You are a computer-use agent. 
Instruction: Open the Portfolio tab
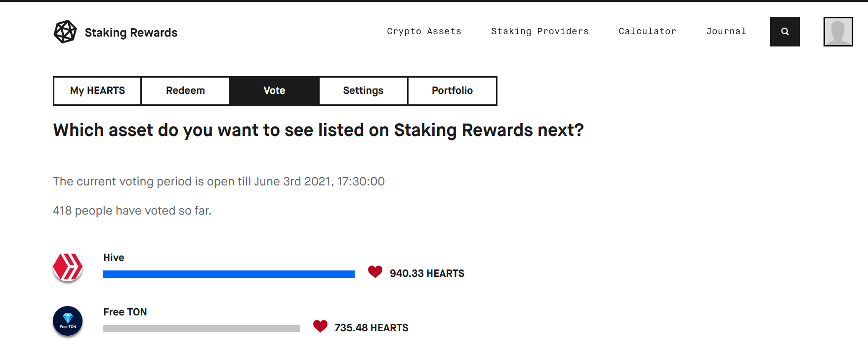[452, 91]
